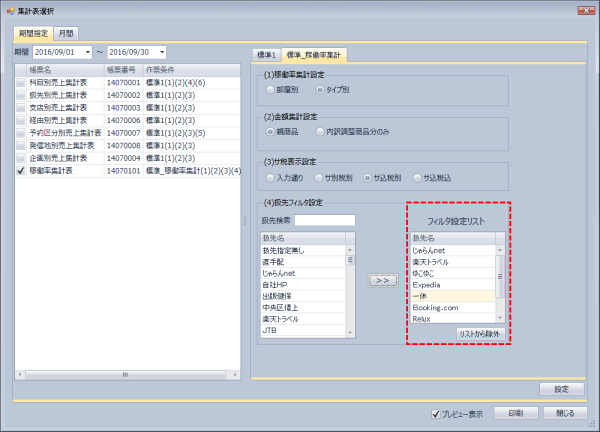This screenshot has width=600, height=432.
Task: Click report number 14070007
Action: click(x=124, y=133)
